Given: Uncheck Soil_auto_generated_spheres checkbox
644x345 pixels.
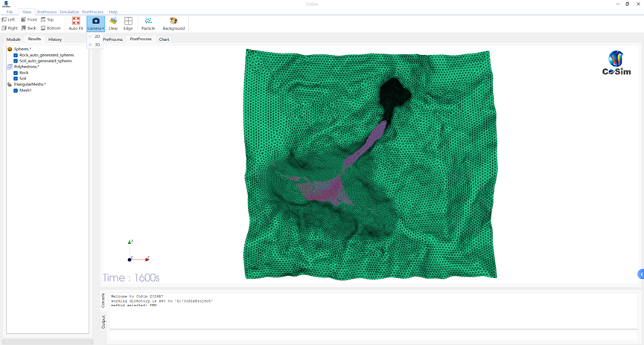Looking at the screenshot, I should (x=16, y=61).
